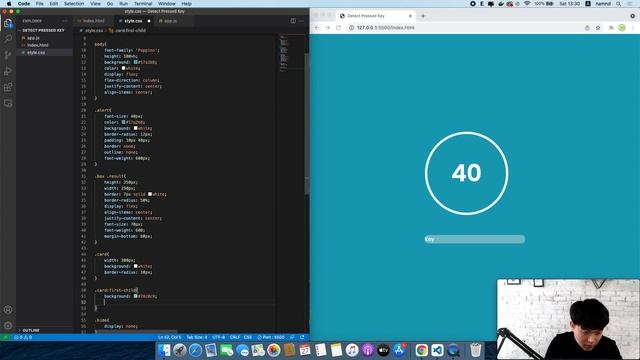The width and height of the screenshot is (640, 360).
Task: Click .card:first-child breadcrumb symbol
Action: pos(127,31)
